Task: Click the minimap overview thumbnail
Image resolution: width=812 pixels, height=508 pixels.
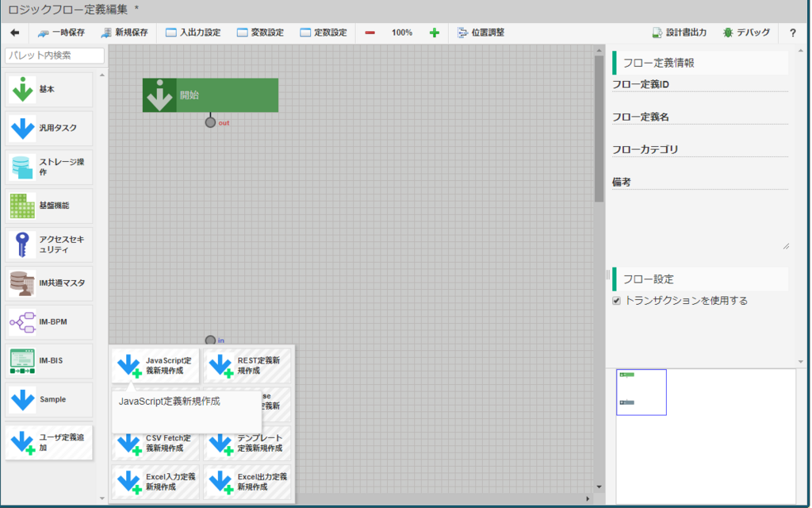Action: [x=641, y=392]
